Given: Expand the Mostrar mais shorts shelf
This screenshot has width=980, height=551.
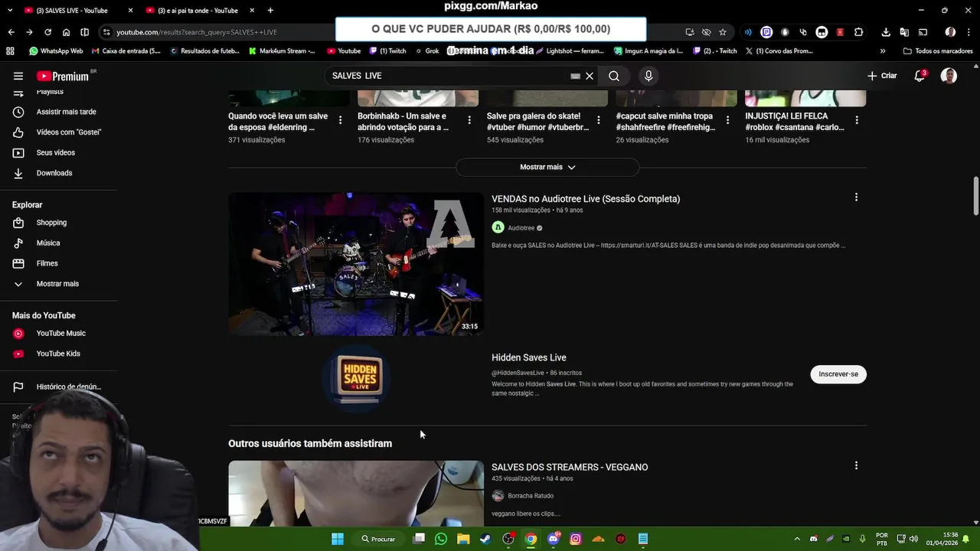Looking at the screenshot, I should (x=547, y=167).
